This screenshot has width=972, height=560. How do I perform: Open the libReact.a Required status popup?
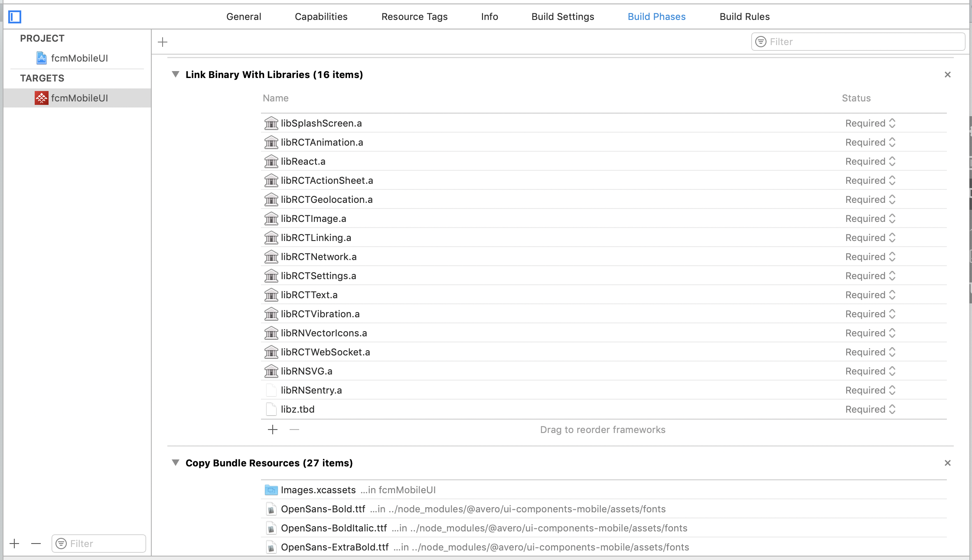(x=870, y=161)
